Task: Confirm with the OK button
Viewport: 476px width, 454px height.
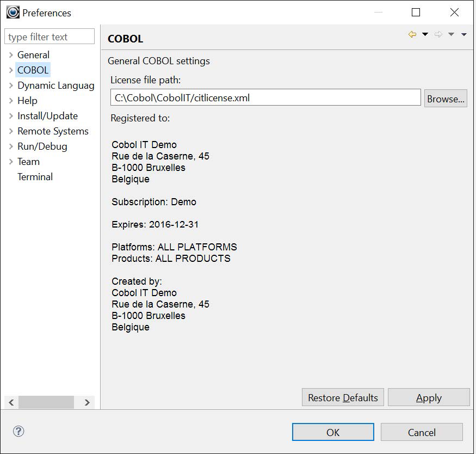Action: pos(333,432)
